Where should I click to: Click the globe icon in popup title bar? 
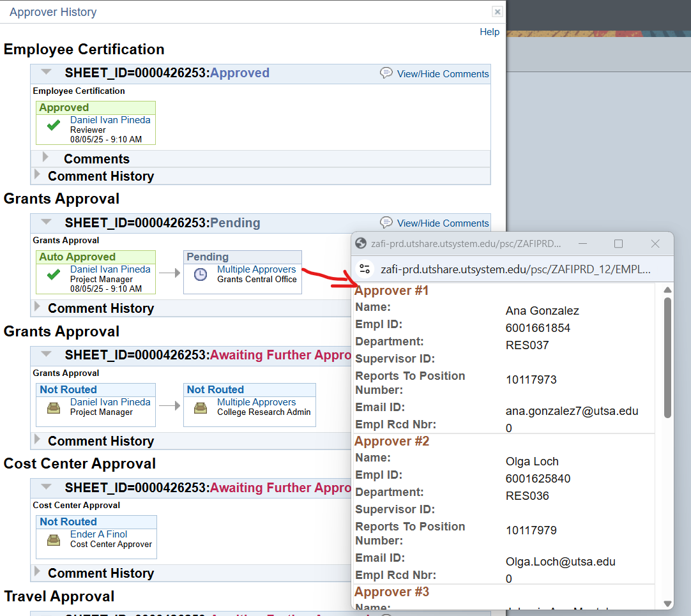pyautogui.click(x=361, y=243)
